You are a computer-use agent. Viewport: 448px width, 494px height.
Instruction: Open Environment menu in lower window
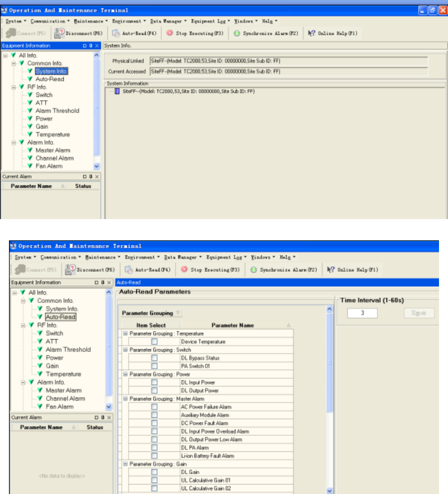[x=142, y=257]
